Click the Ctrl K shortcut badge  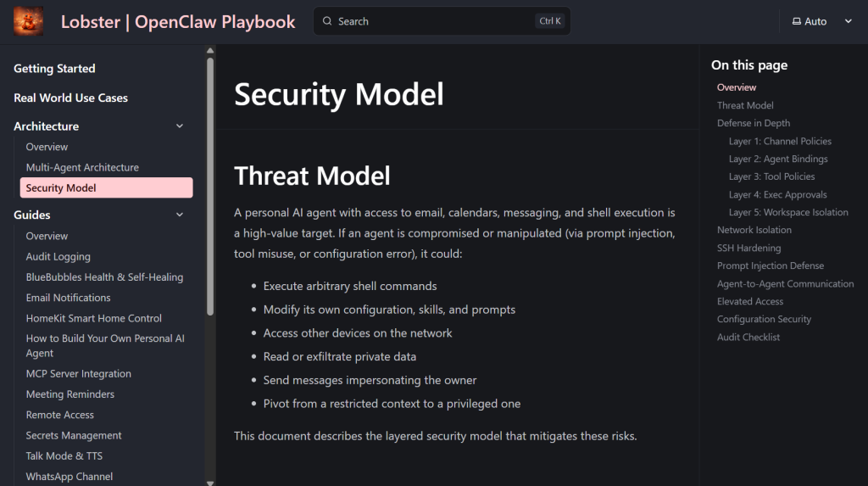click(x=549, y=21)
